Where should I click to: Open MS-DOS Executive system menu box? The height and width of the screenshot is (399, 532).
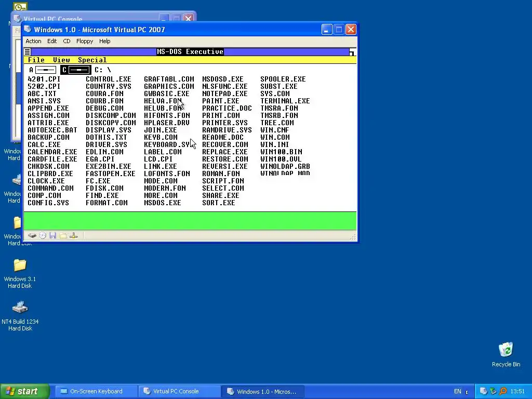point(28,52)
